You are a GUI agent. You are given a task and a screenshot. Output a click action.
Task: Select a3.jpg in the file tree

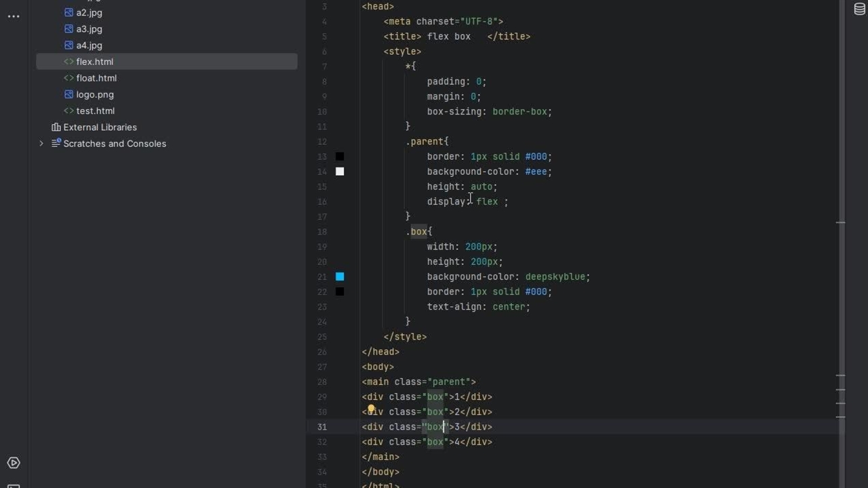coord(89,29)
